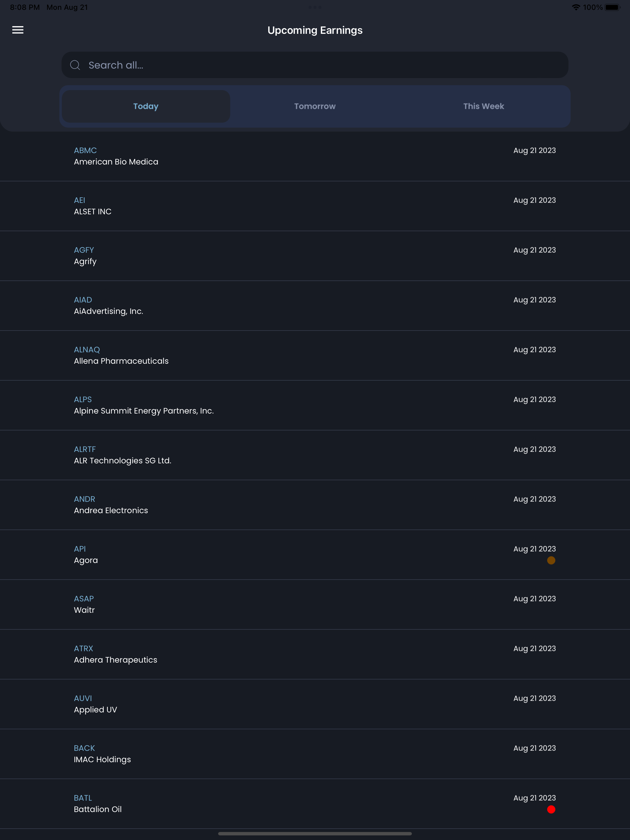Image resolution: width=630 pixels, height=840 pixels.
Task: Tap the battery status icon
Action: tap(612, 7)
